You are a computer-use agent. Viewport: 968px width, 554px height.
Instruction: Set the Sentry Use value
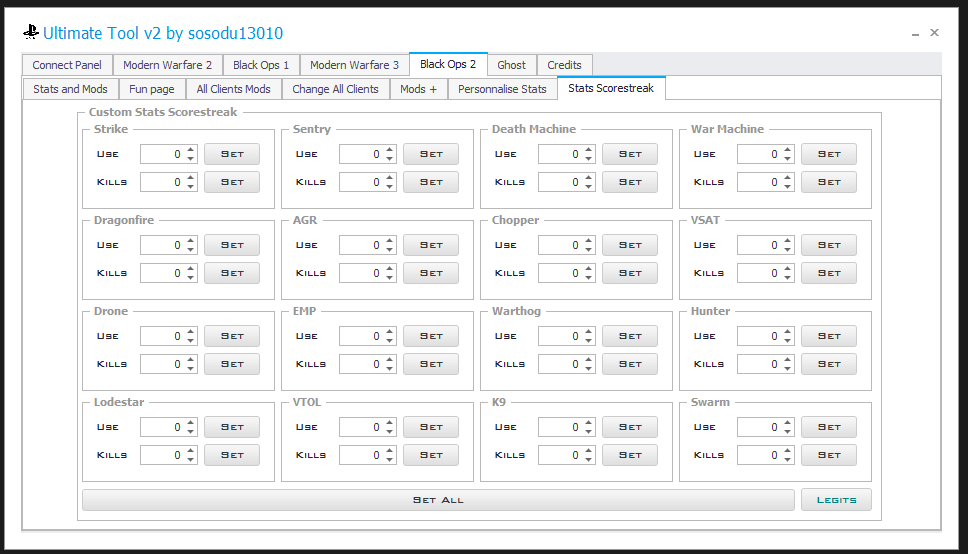[x=431, y=154]
